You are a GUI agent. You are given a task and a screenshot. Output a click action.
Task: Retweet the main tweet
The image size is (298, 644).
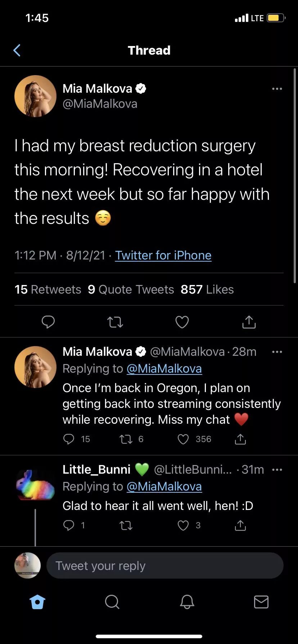(x=116, y=322)
